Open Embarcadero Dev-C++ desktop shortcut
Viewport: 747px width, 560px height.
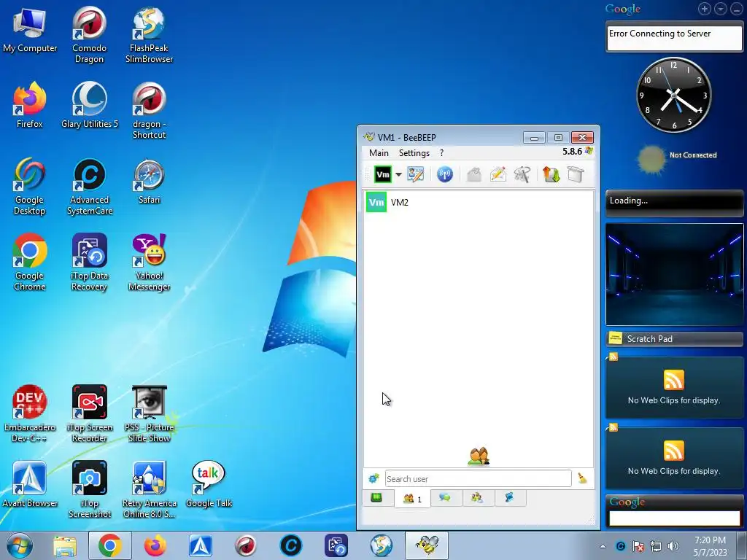pos(29,413)
